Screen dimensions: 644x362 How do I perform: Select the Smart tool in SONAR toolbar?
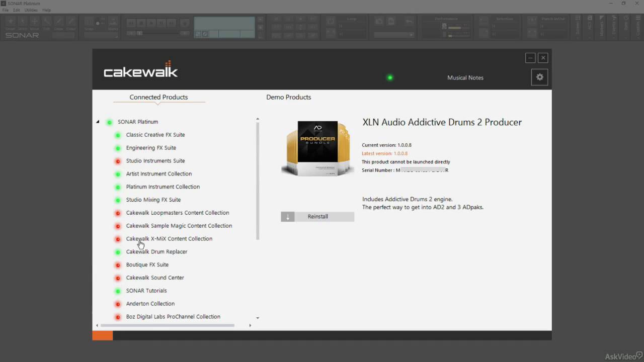11,22
